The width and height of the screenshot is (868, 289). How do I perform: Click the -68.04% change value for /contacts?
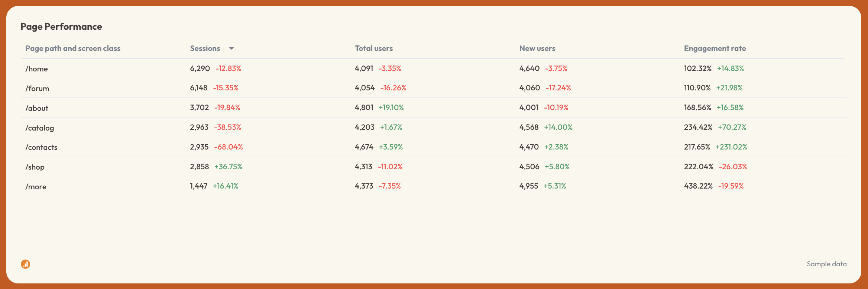pyautogui.click(x=228, y=147)
